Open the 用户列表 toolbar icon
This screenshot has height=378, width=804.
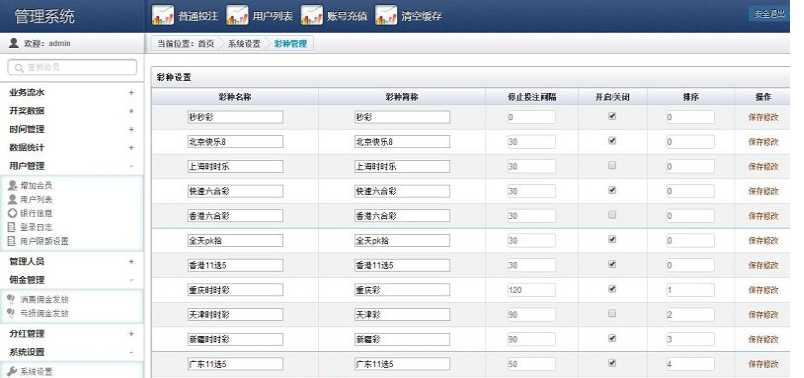point(237,15)
